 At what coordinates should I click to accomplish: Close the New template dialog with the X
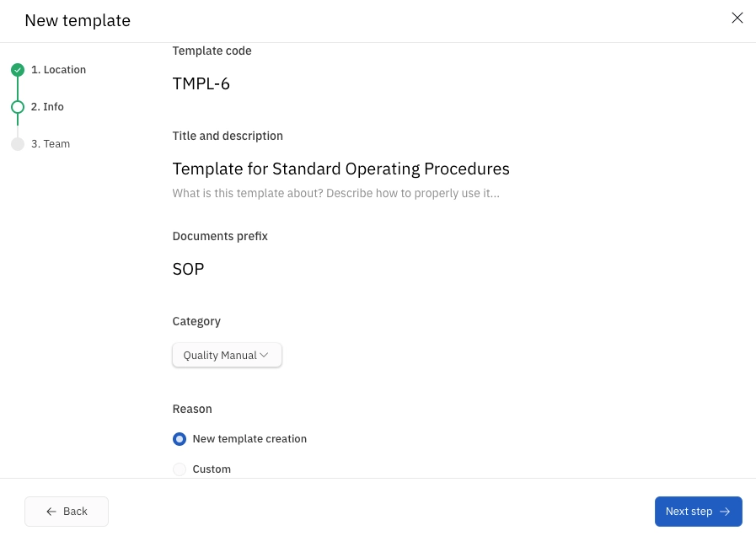[x=737, y=18]
